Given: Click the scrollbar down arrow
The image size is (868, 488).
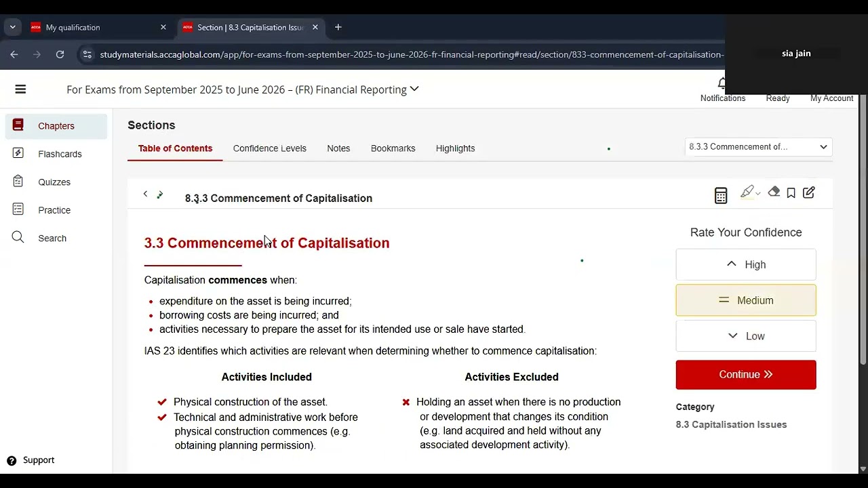Looking at the screenshot, I should pyautogui.click(x=863, y=468).
